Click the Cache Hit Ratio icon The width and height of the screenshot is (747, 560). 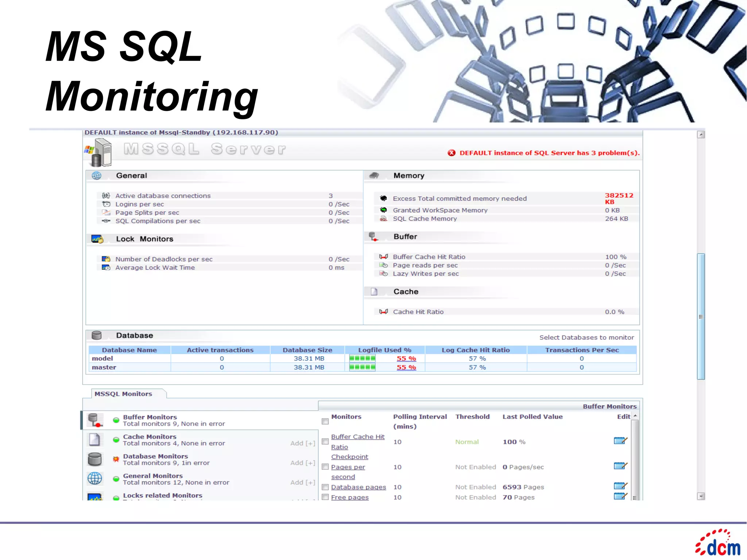(x=383, y=312)
